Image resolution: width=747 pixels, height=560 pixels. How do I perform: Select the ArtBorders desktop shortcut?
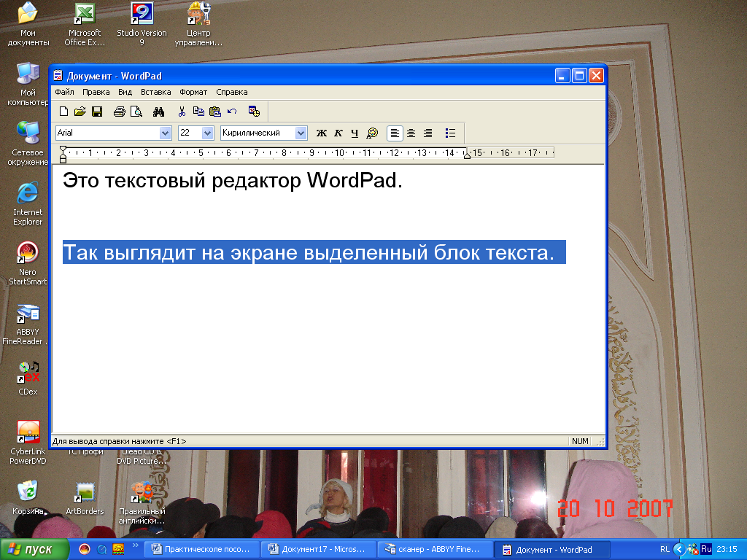[85, 499]
